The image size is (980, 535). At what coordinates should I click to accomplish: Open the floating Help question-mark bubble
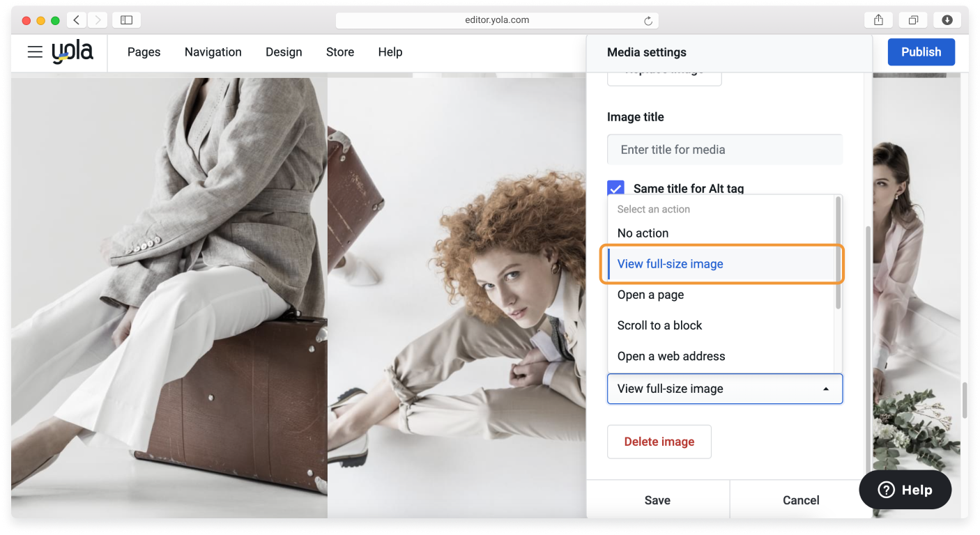905,490
